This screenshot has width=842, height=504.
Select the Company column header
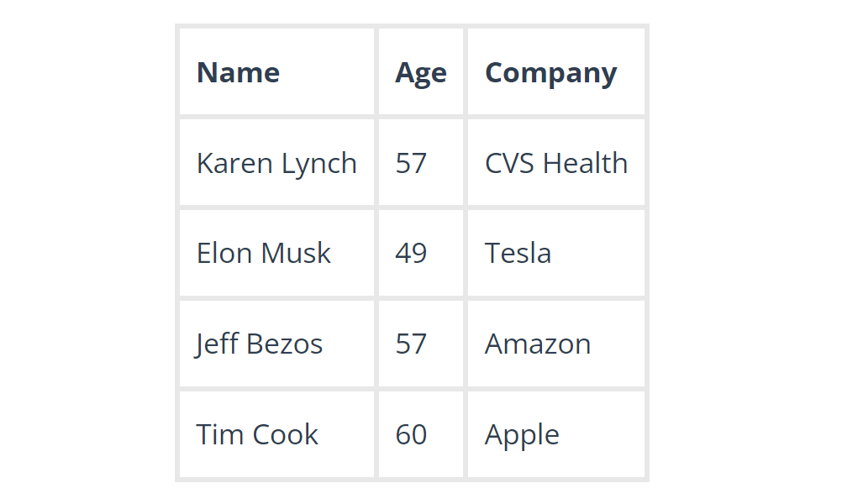pyautogui.click(x=550, y=73)
